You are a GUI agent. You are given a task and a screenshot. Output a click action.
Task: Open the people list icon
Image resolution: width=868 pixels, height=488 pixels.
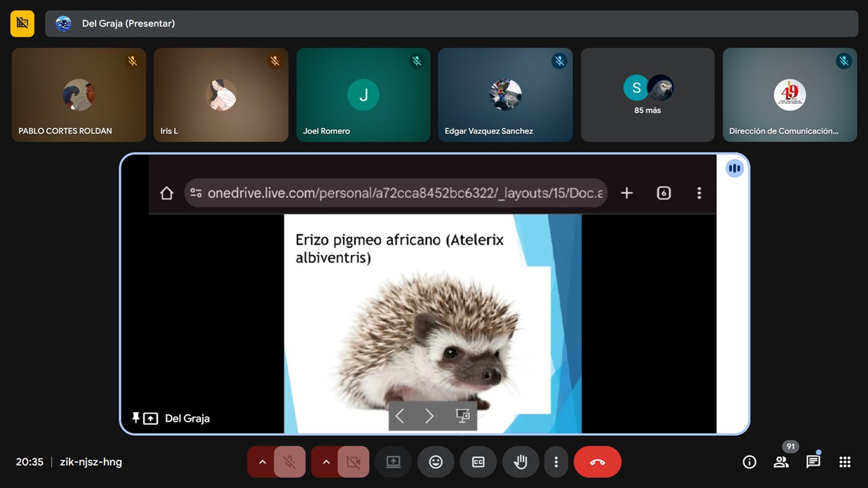click(781, 462)
